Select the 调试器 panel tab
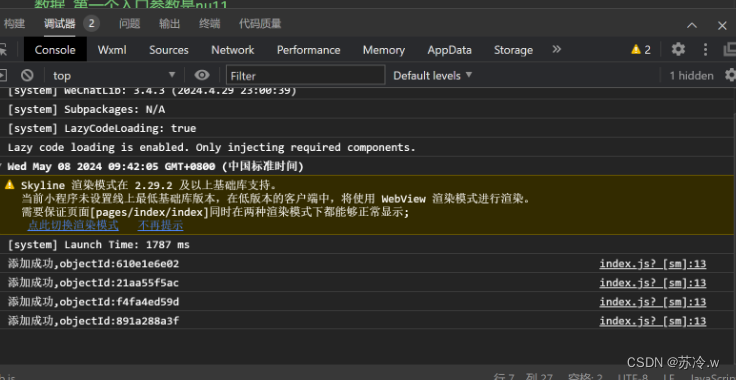This screenshot has height=380, width=736. pyautogui.click(x=60, y=23)
